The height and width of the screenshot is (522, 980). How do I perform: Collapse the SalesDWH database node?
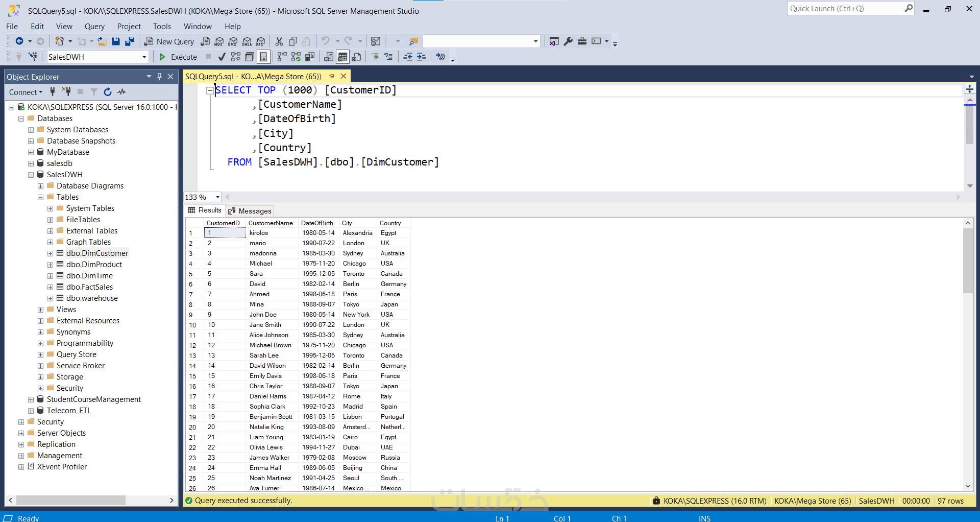click(x=31, y=175)
